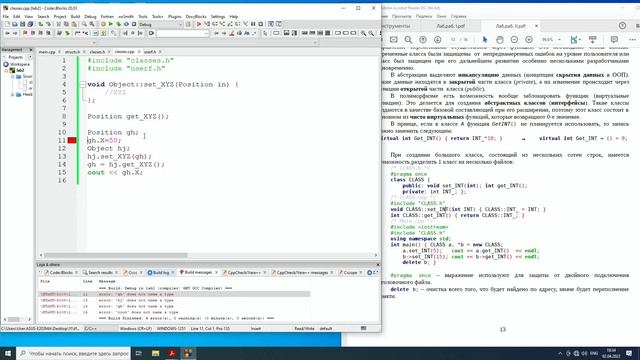Open the Plugins menu in Code::Blocks
Viewport: 640px width, 360px height.
click(x=175, y=17)
